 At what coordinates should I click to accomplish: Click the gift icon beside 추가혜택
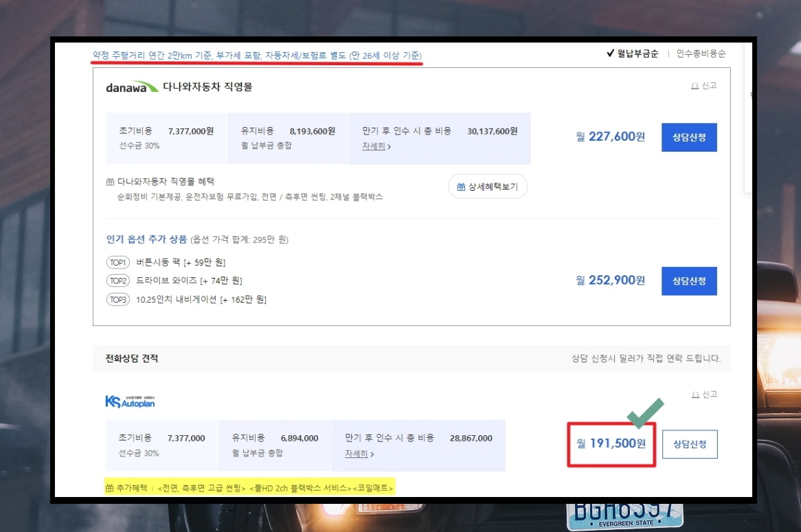(x=109, y=488)
